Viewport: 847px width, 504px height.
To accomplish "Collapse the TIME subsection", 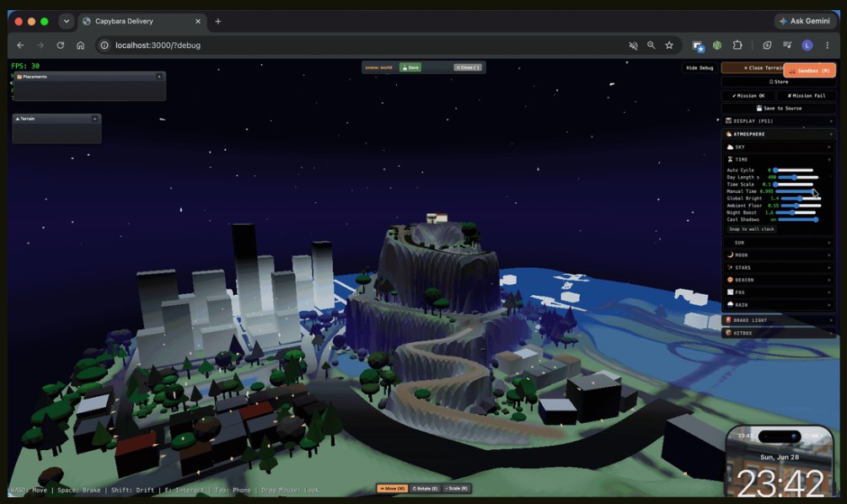I will point(779,159).
